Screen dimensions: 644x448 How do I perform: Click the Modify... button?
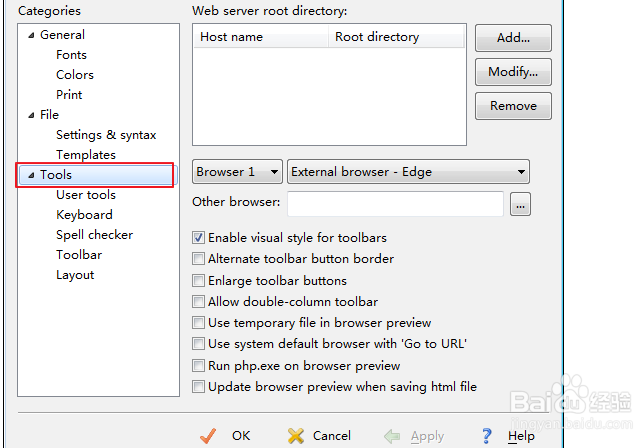pyautogui.click(x=513, y=72)
